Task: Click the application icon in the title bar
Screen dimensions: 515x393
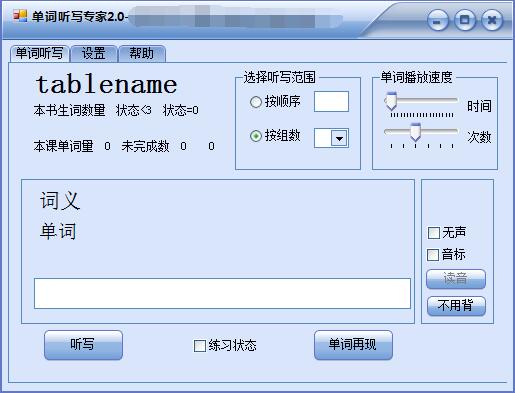Action: tap(20, 16)
